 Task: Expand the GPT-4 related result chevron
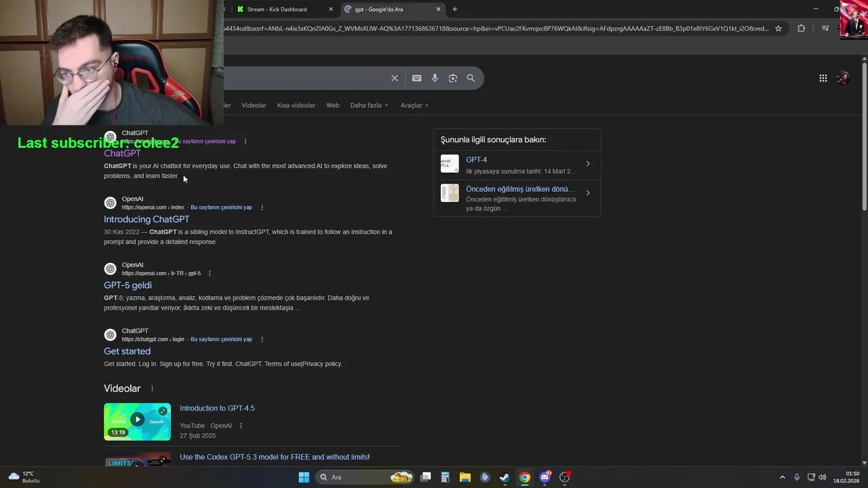point(588,164)
